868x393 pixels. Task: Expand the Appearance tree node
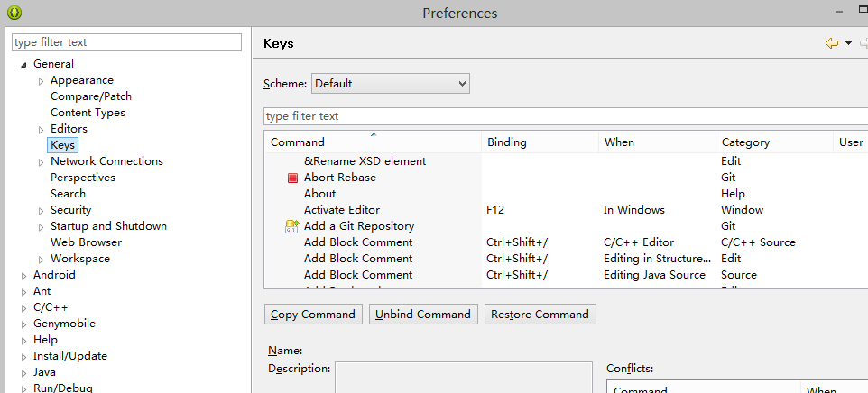tap(41, 81)
